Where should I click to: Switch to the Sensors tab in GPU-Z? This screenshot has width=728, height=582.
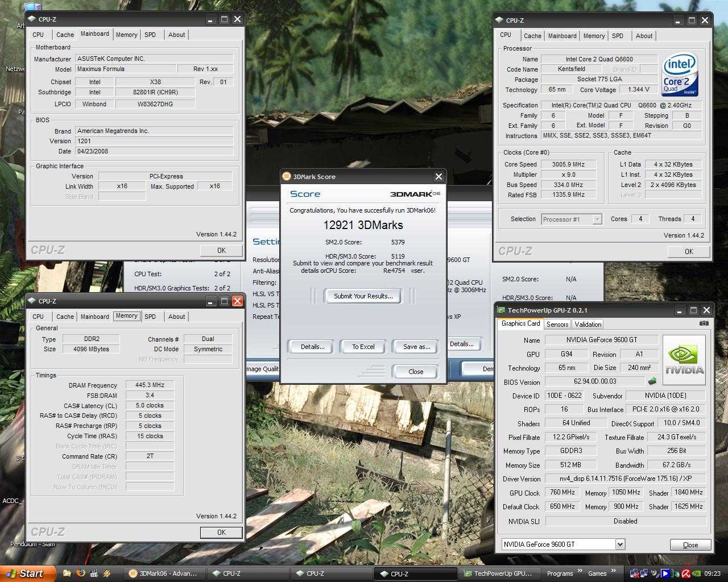pos(557,324)
